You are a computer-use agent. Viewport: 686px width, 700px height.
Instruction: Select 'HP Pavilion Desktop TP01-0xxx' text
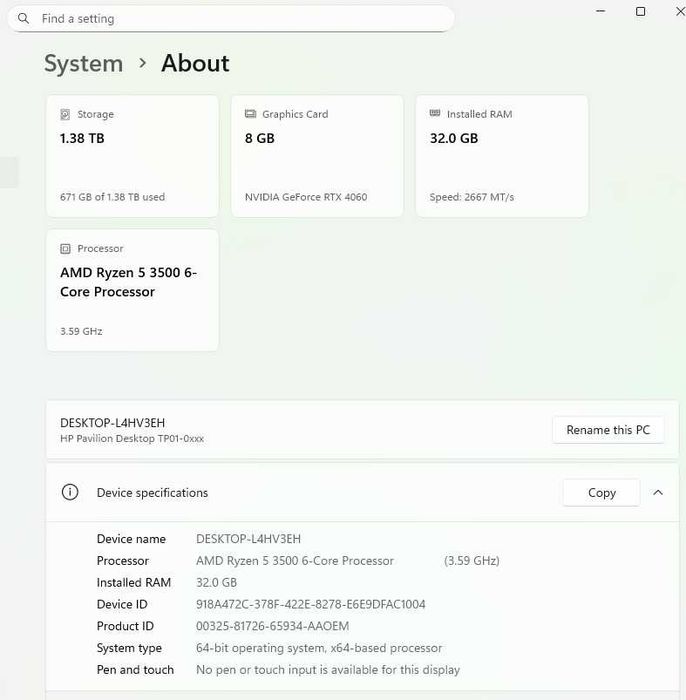pos(132,438)
